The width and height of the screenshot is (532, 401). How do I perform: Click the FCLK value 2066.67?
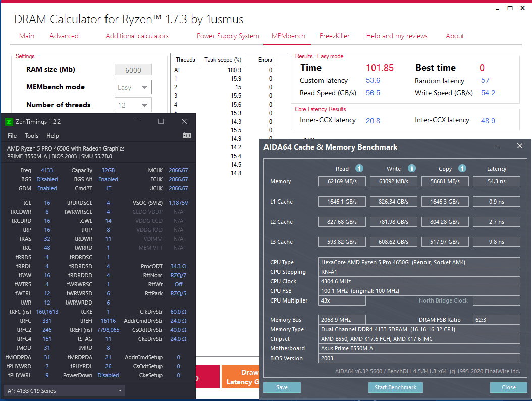tap(178, 179)
